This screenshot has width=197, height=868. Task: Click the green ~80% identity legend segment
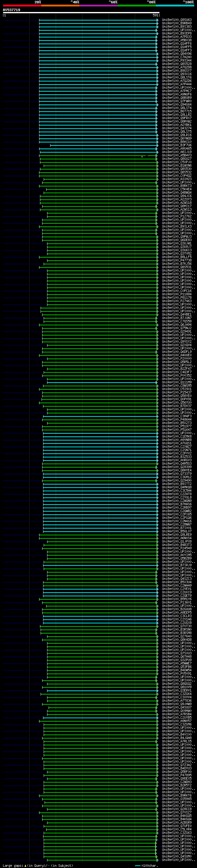(x=137, y=6)
